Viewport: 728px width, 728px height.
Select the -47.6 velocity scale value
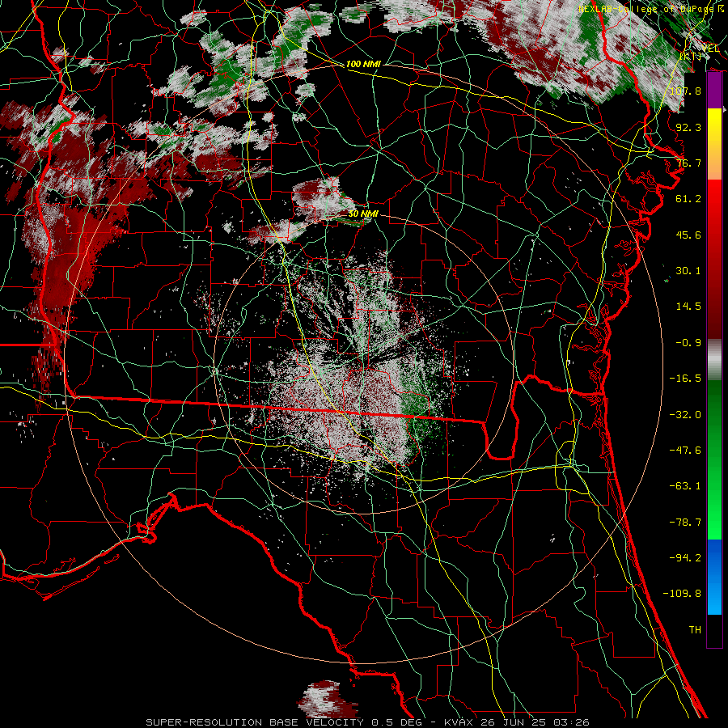[685, 451]
